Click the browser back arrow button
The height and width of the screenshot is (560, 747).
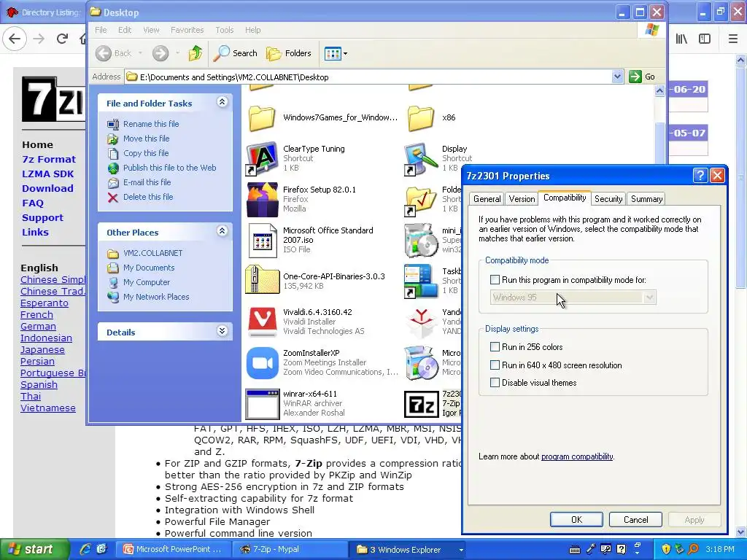pos(15,39)
